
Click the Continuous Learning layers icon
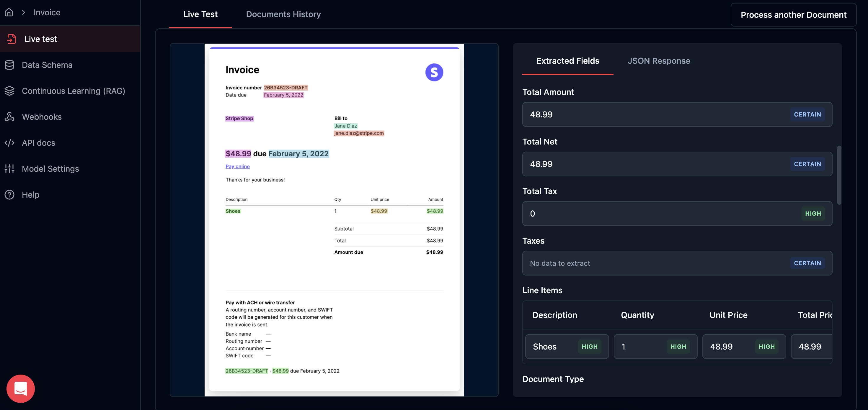coord(9,91)
